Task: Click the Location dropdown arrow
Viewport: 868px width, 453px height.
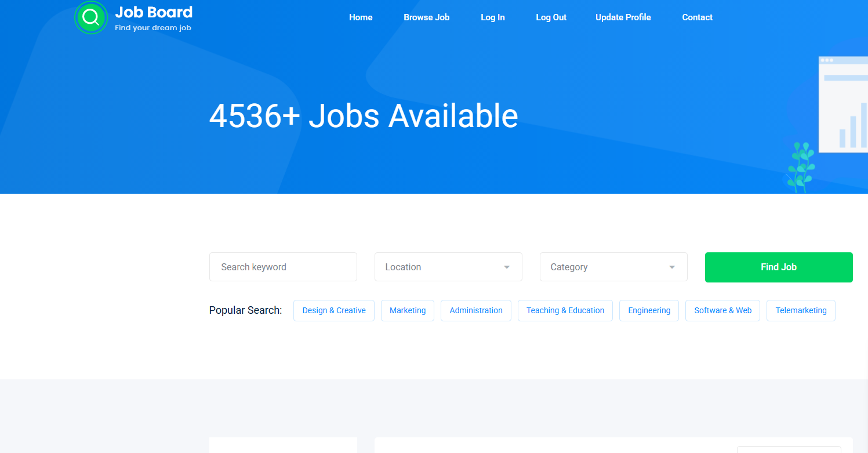Action: point(507,267)
